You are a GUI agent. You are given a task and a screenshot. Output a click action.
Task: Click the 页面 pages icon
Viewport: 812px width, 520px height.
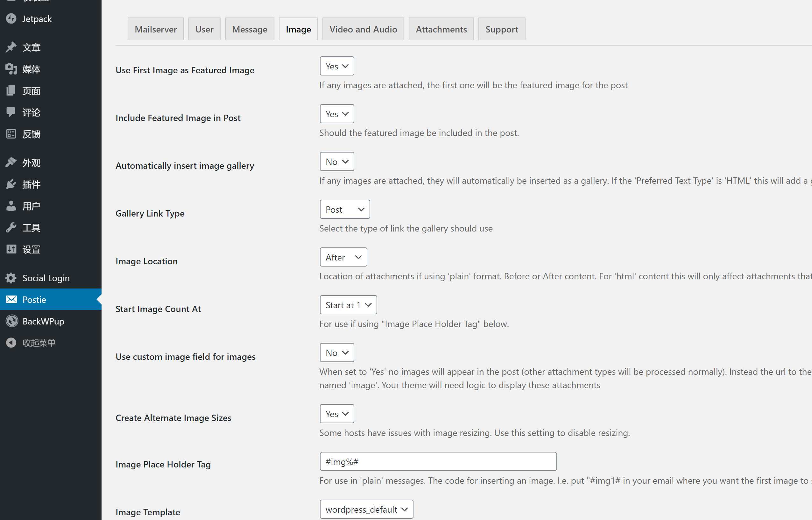(x=11, y=90)
